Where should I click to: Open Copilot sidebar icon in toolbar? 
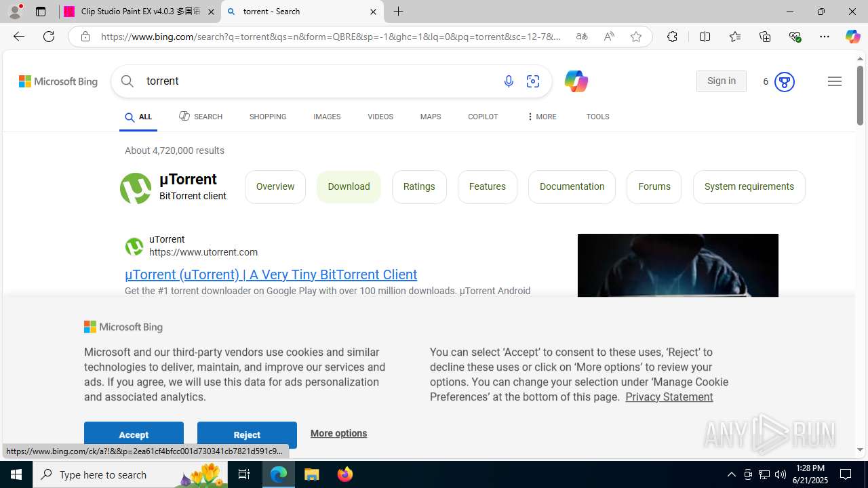(x=852, y=37)
